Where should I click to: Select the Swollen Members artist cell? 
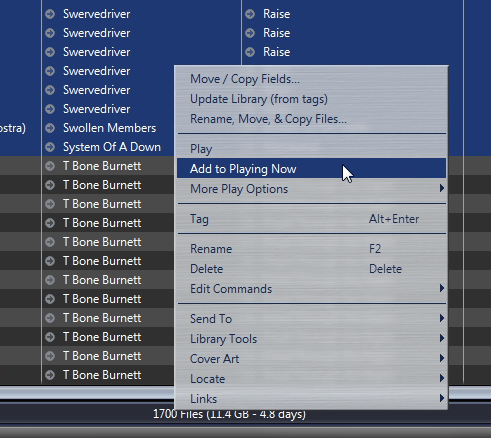109,128
